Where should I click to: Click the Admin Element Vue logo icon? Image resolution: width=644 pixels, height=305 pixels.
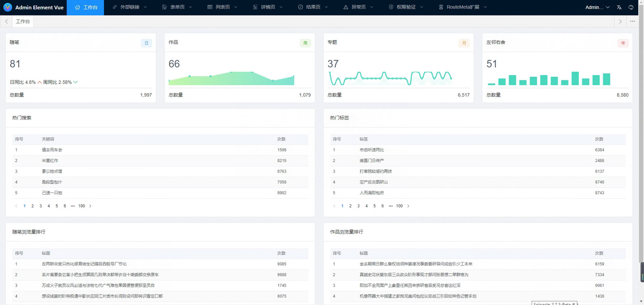tap(7, 7)
